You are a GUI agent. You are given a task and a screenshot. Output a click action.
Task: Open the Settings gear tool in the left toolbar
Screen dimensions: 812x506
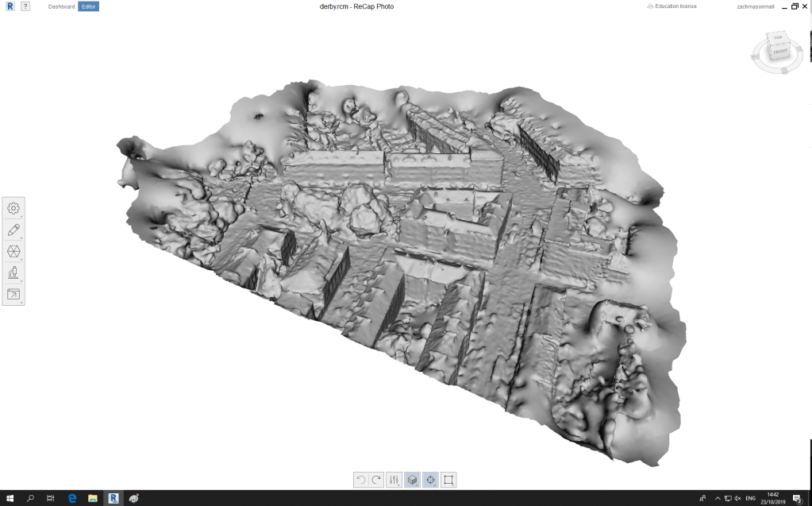(x=13, y=209)
